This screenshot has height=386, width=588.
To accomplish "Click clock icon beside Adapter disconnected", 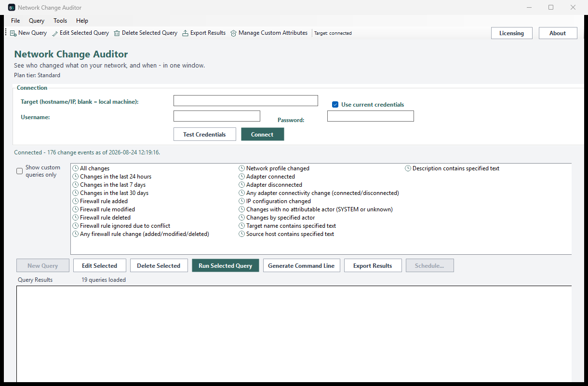I will click(242, 185).
